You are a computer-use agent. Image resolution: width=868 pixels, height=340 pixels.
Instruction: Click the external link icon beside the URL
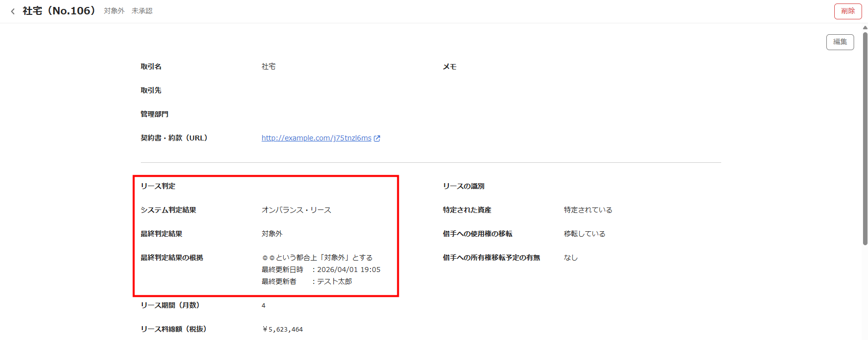(x=377, y=138)
